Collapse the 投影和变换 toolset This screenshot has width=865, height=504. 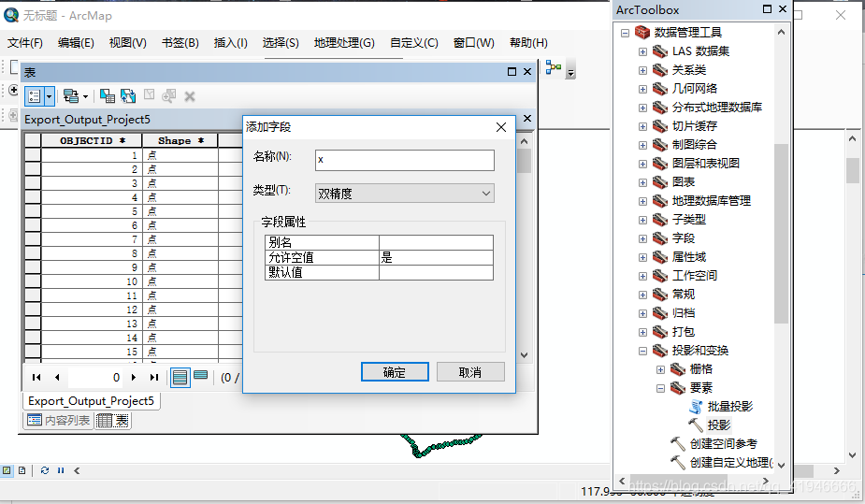(x=643, y=351)
